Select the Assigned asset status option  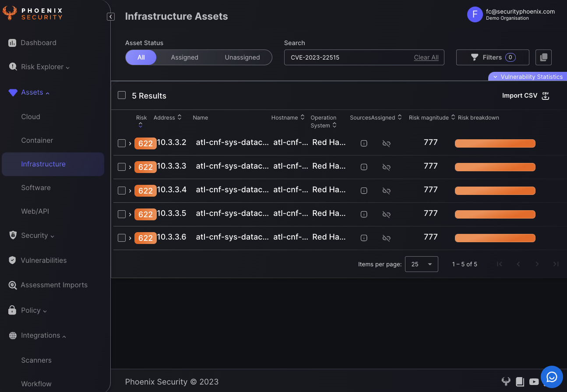(x=184, y=57)
